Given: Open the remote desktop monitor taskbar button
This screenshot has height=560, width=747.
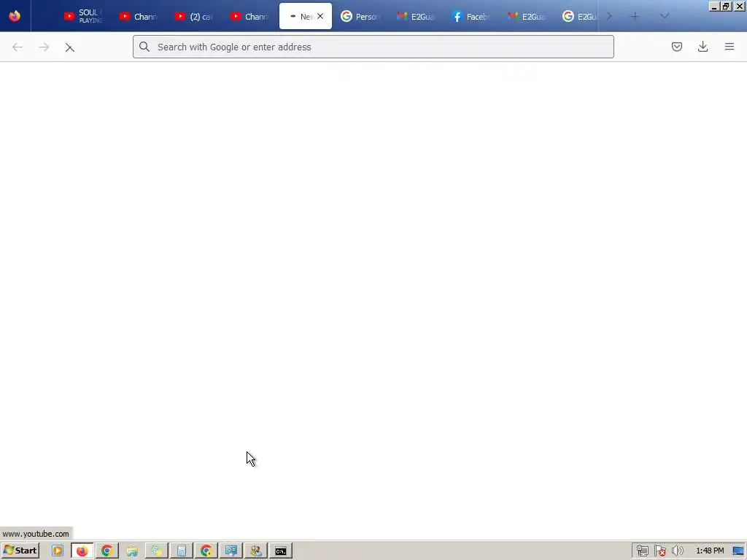Looking at the screenshot, I should coord(231,551).
